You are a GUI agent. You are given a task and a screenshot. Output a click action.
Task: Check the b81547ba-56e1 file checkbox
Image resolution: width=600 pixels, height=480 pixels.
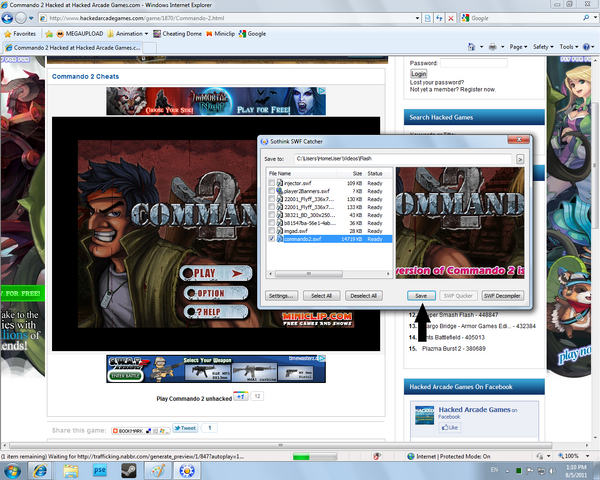click(271, 223)
